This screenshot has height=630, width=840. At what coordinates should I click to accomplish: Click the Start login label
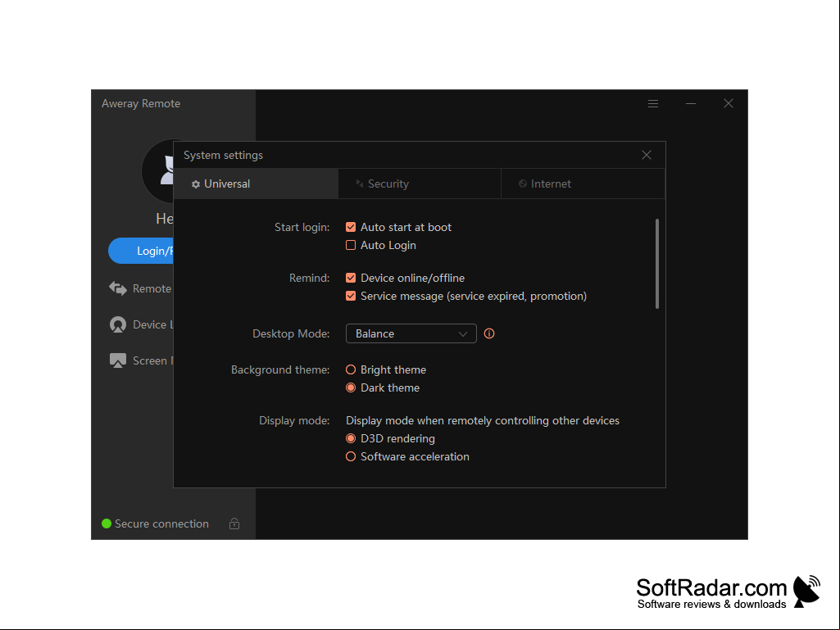[x=302, y=227]
